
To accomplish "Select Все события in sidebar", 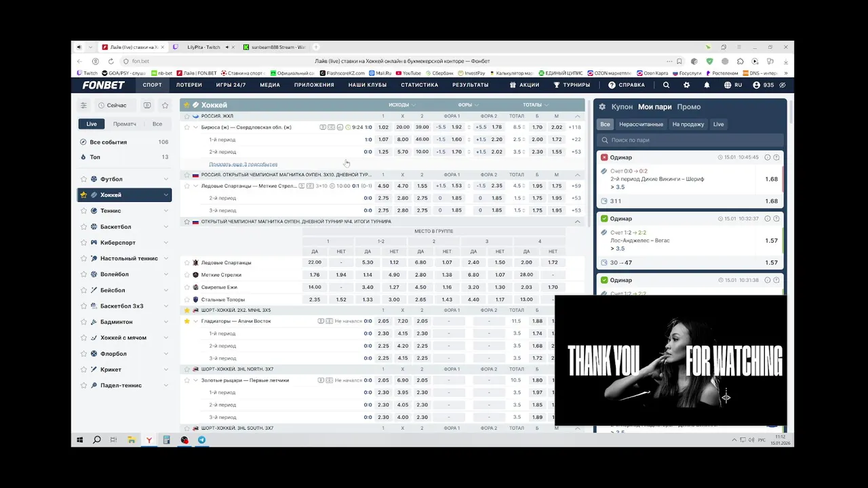I will pos(124,142).
